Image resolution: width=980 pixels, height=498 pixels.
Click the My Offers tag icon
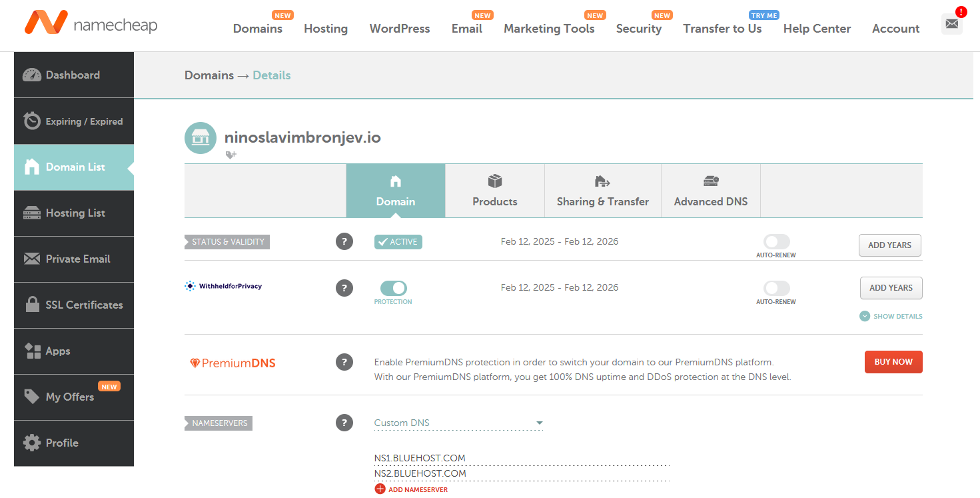[x=31, y=397]
